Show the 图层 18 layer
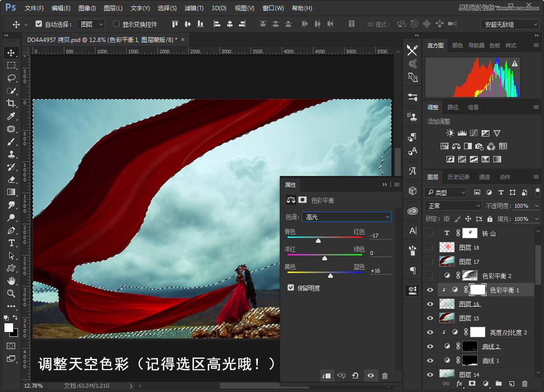This screenshot has width=544, height=392. [x=430, y=247]
